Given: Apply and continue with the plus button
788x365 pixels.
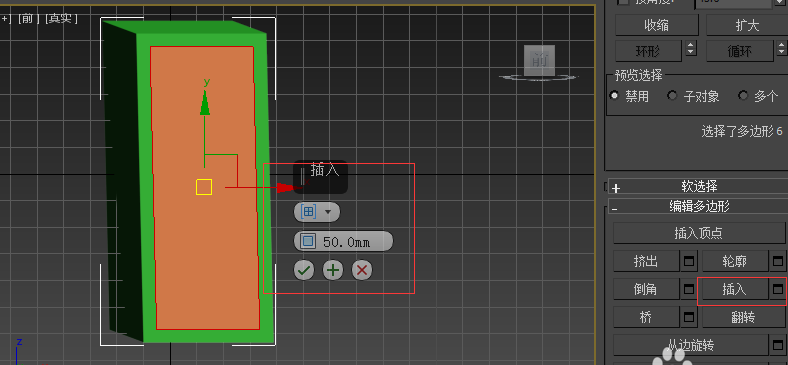Looking at the screenshot, I should (x=333, y=270).
